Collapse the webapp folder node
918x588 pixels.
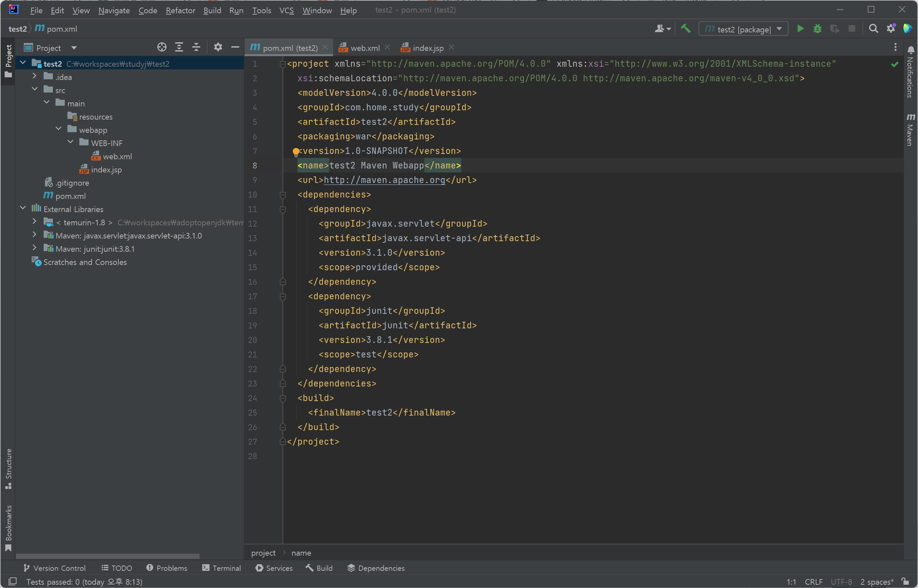pyautogui.click(x=58, y=129)
